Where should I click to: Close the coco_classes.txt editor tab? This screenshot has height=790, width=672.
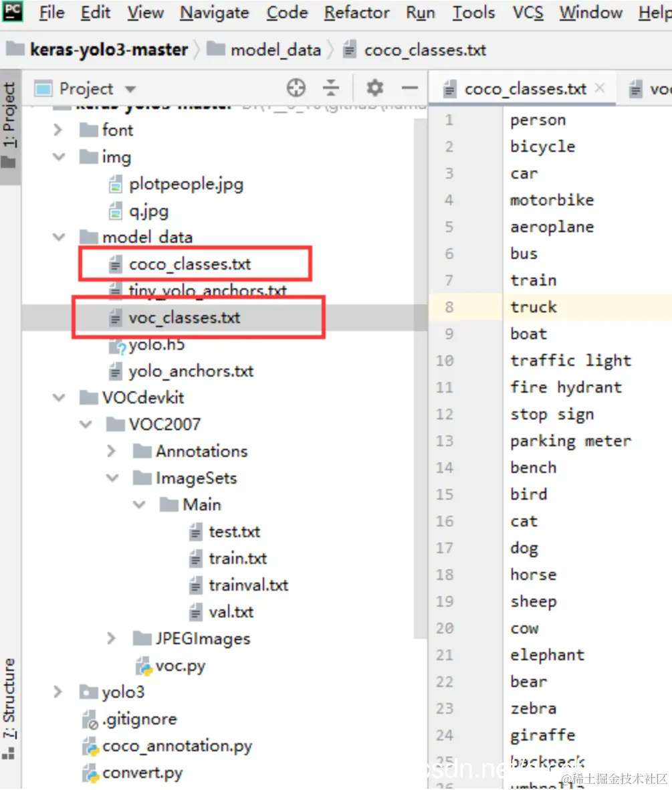600,88
